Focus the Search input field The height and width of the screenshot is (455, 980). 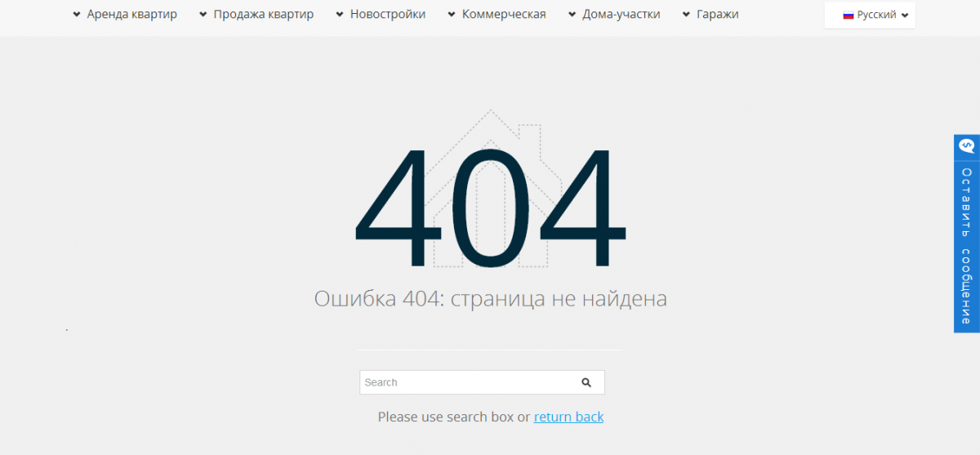tap(482, 382)
